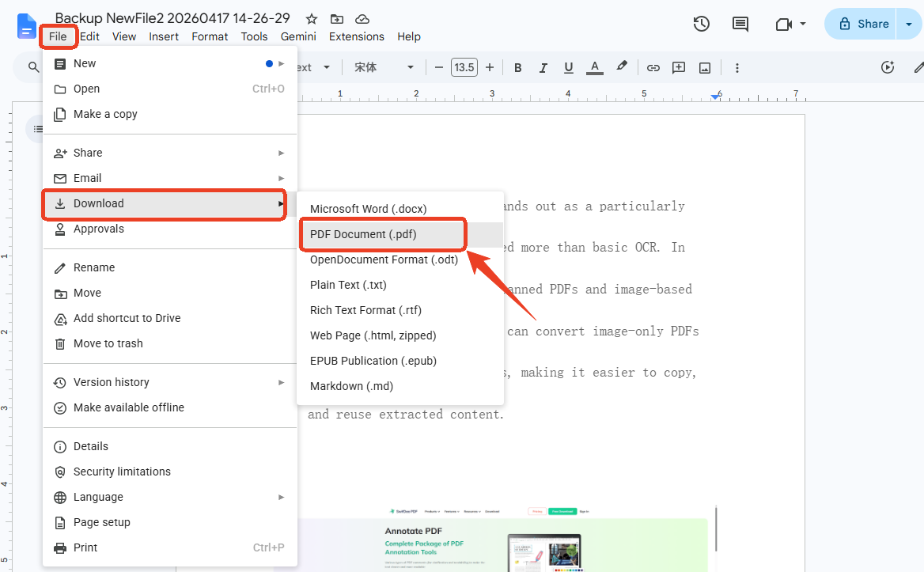Open Details entry
924x572 pixels.
click(x=170, y=447)
